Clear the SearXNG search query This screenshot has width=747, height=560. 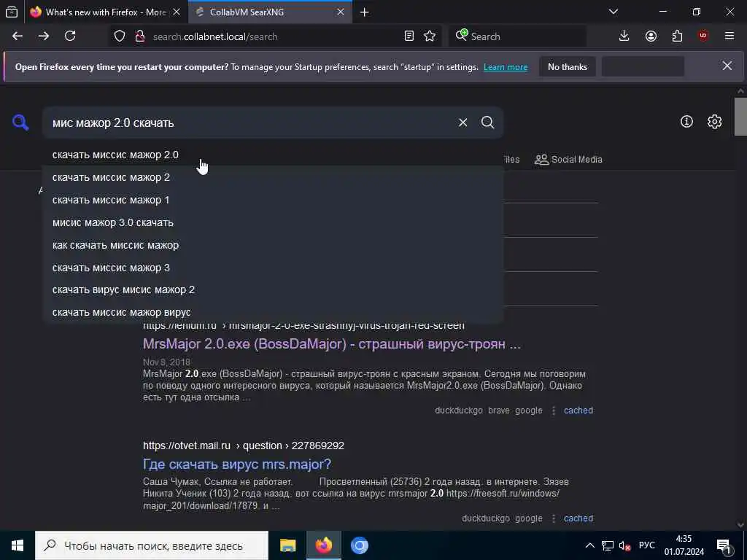[x=462, y=122]
